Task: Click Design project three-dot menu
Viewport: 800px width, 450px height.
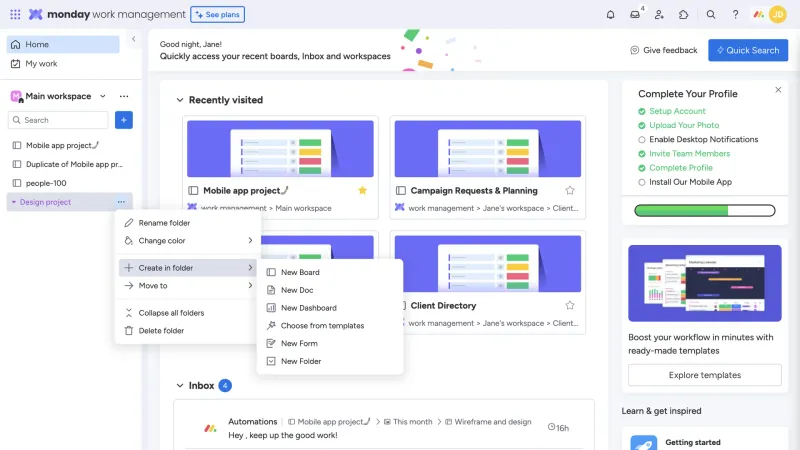Action: click(x=121, y=202)
